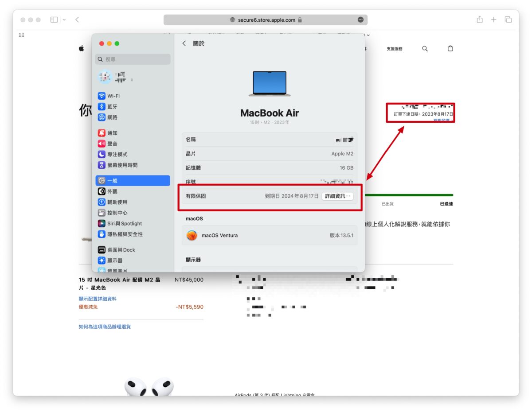Click the MacBook Air image in About
Screen dimensions: 532x412
270,83
